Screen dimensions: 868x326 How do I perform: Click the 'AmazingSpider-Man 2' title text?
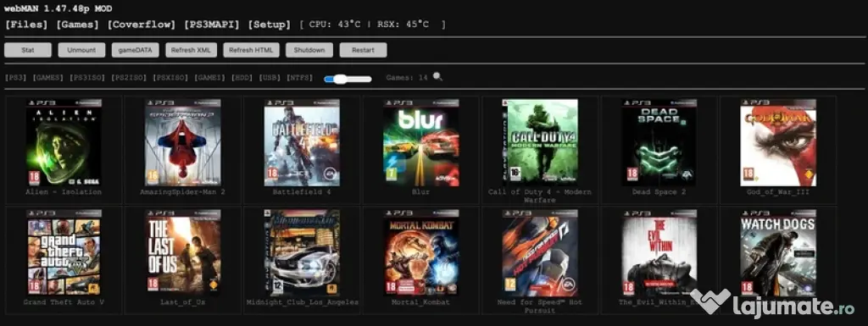pyautogui.click(x=183, y=192)
